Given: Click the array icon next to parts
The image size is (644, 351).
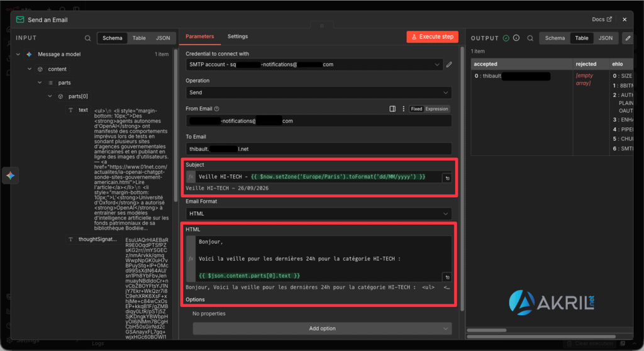Looking at the screenshot, I should point(50,82).
